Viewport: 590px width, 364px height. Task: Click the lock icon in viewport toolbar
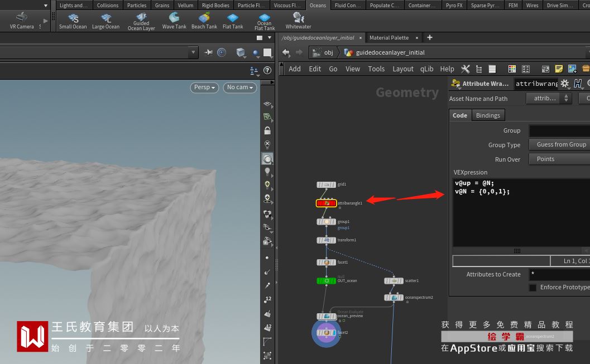267,131
